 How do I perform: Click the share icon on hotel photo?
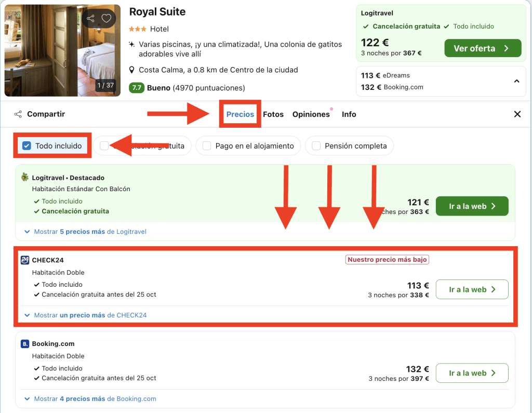pos(91,19)
